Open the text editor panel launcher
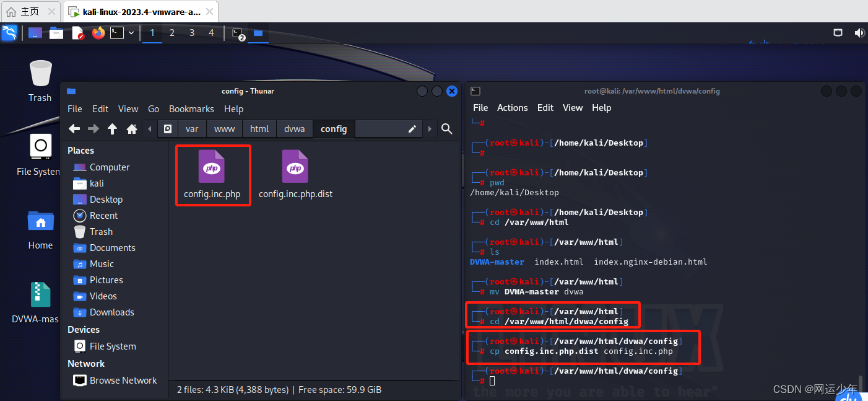Viewport: 868px width, 401px height. [x=77, y=33]
